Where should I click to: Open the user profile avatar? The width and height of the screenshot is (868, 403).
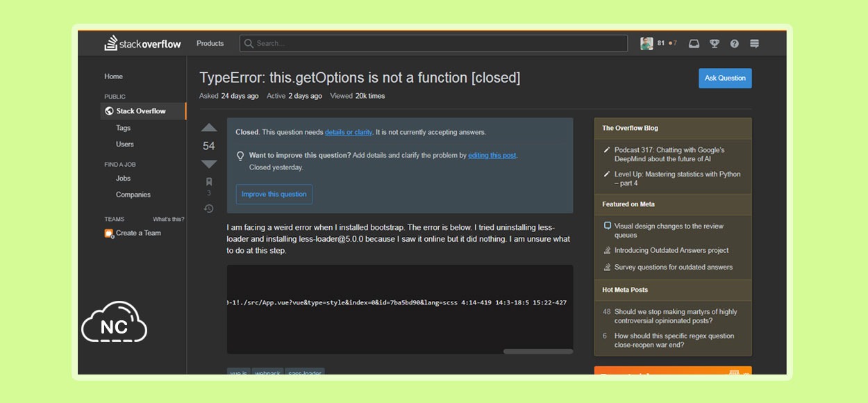[x=646, y=43]
